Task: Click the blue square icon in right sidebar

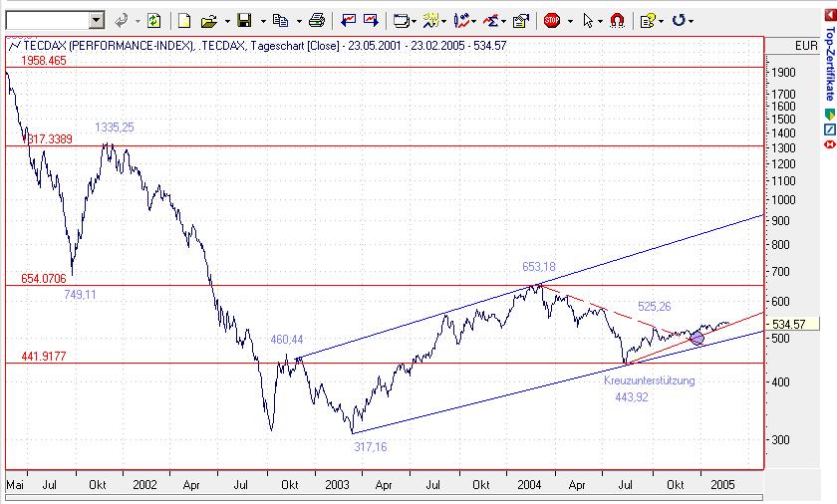Action: [829, 129]
